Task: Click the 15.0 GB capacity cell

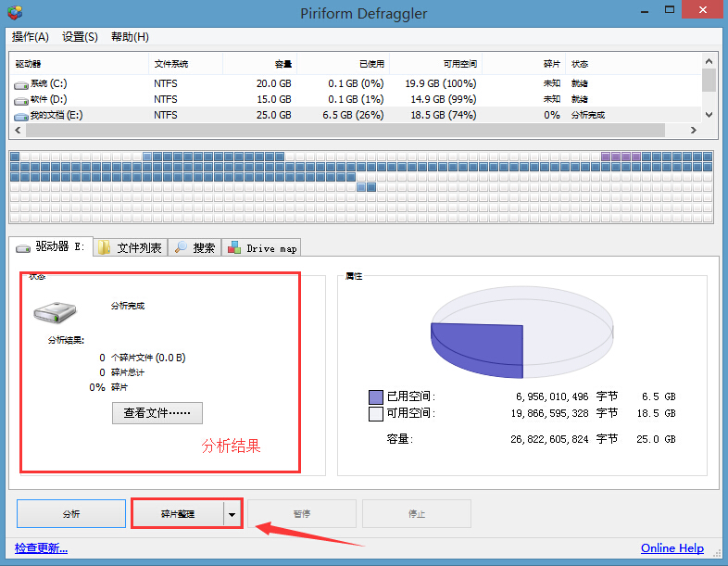Action: coord(274,99)
